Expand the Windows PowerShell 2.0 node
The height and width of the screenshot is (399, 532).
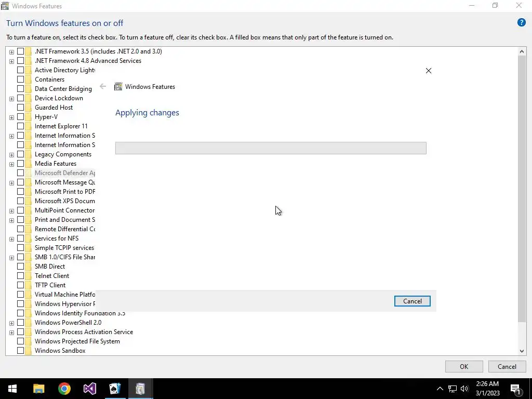click(11, 323)
